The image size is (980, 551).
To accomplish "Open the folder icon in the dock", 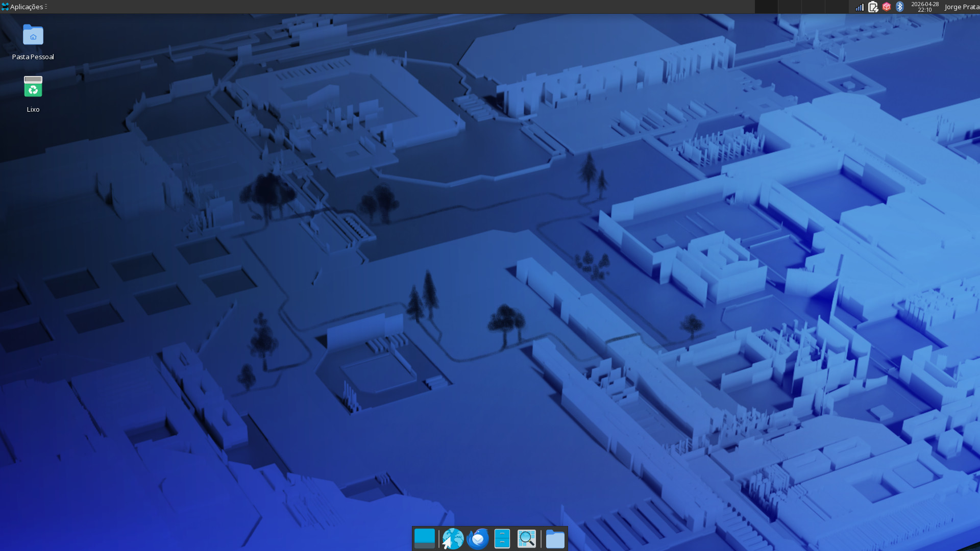I will pyautogui.click(x=555, y=539).
